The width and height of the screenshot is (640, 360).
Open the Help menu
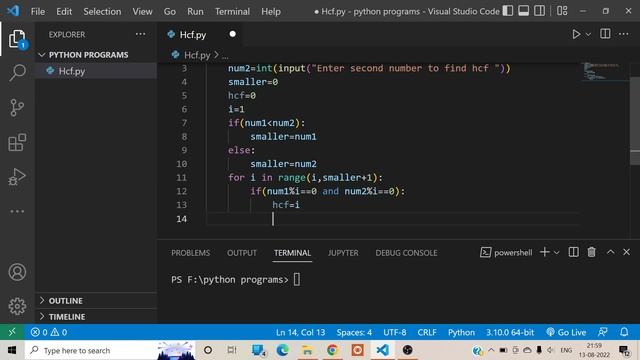(271, 11)
